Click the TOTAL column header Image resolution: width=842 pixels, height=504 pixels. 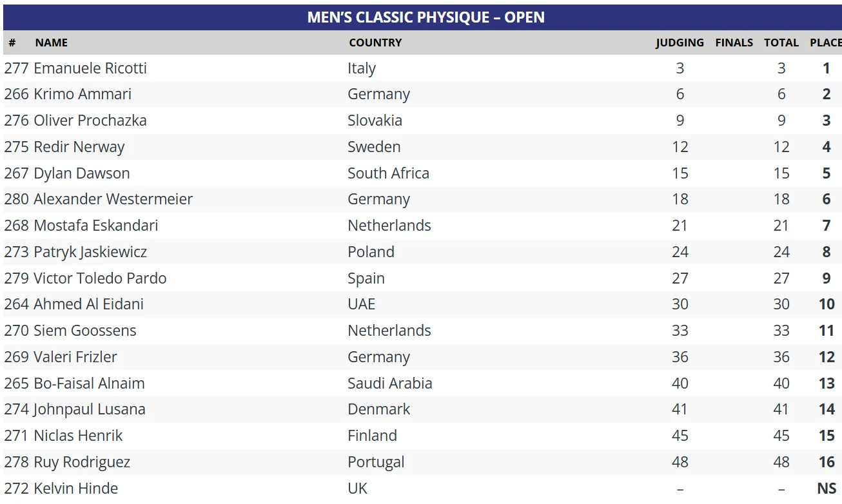coord(781,43)
